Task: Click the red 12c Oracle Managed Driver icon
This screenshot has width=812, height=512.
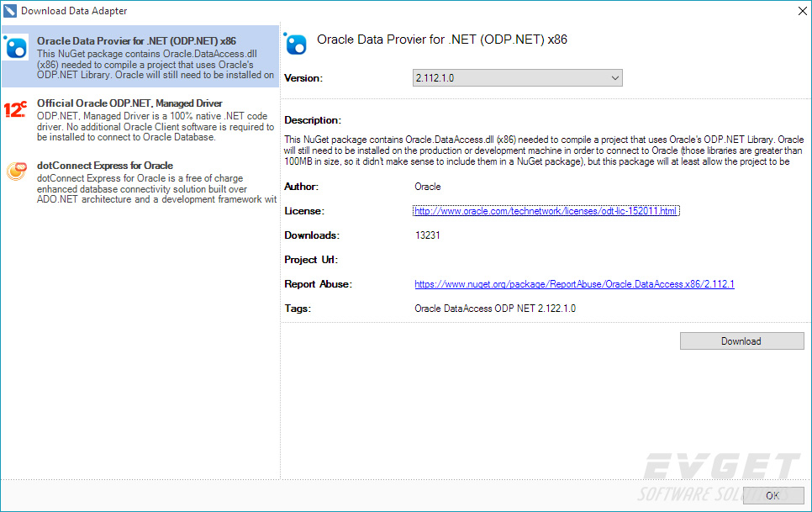Action: click(x=15, y=109)
